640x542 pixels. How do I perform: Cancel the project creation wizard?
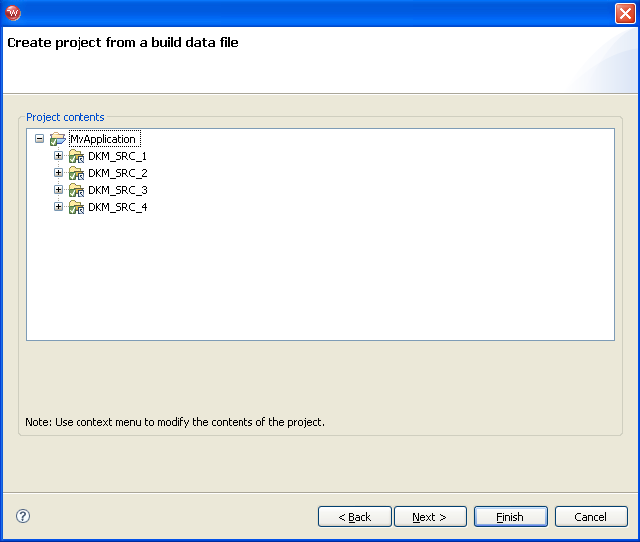tap(591, 517)
